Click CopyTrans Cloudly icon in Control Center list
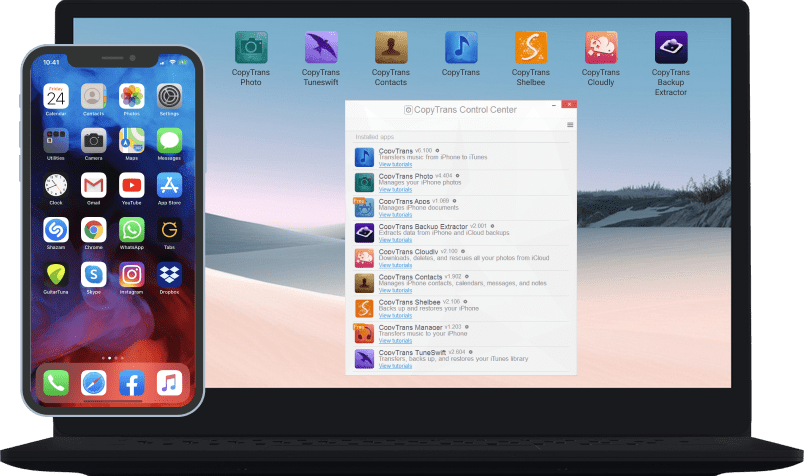 point(364,258)
